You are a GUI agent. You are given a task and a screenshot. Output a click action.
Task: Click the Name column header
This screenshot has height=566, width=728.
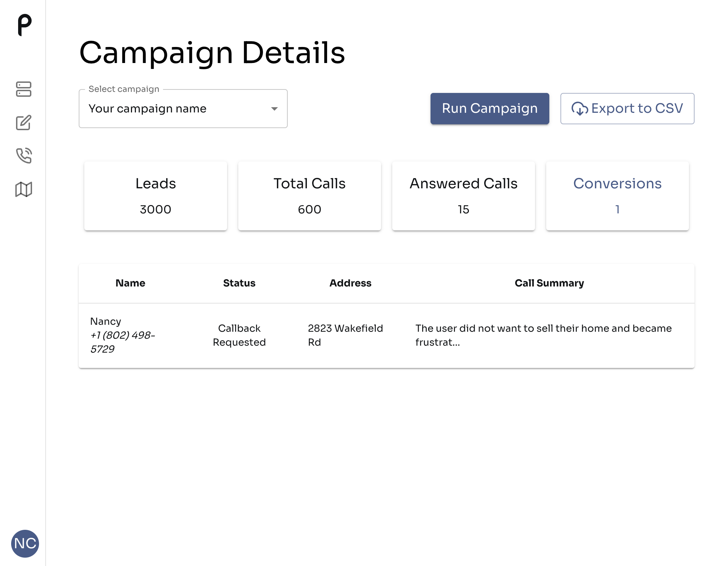click(130, 283)
